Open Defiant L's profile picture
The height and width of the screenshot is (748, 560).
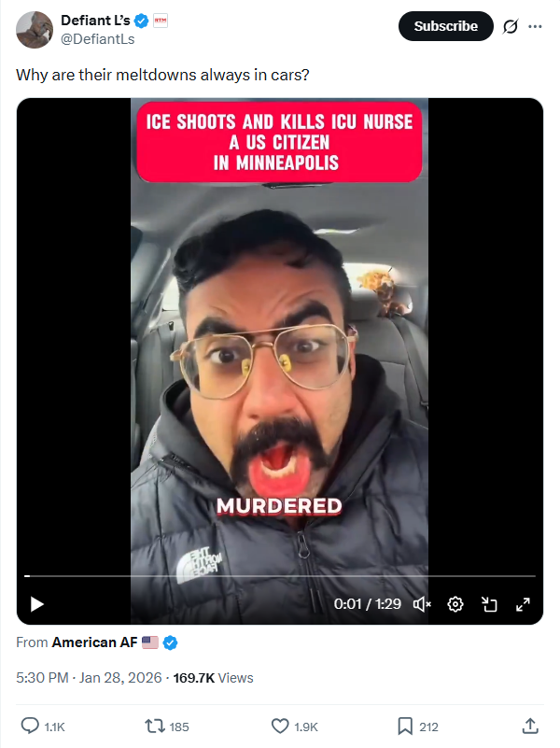click(35, 30)
